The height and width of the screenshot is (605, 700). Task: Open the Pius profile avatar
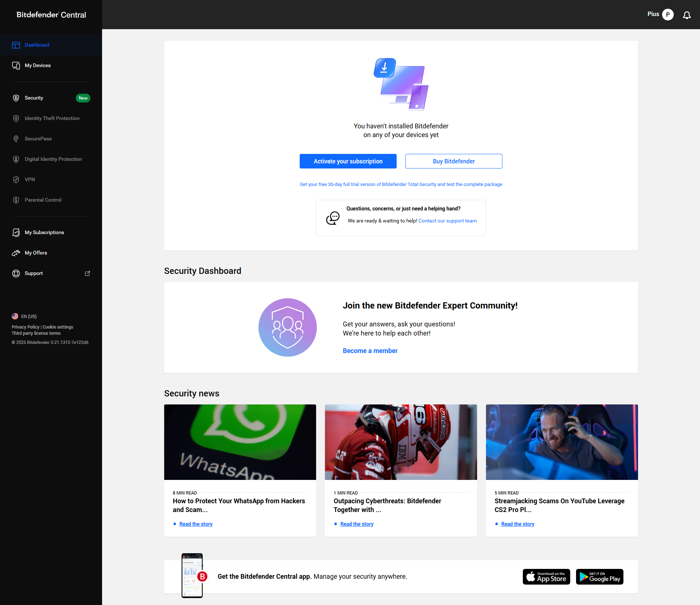668,15
